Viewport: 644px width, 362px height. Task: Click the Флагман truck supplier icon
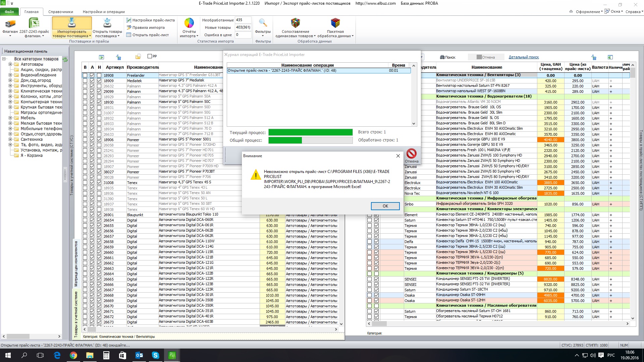(10, 23)
